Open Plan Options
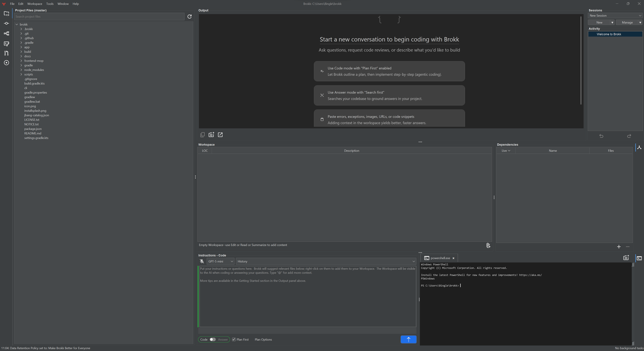Screen dimensions: 644x351 coord(263,339)
